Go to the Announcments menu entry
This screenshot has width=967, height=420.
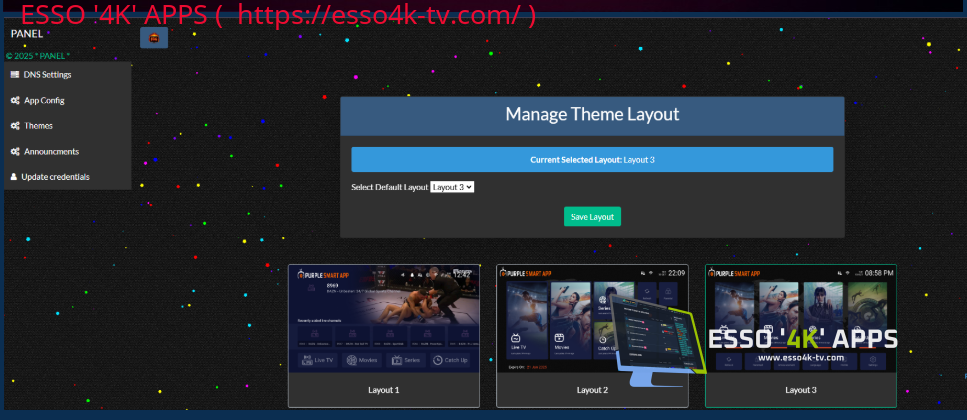[51, 152]
